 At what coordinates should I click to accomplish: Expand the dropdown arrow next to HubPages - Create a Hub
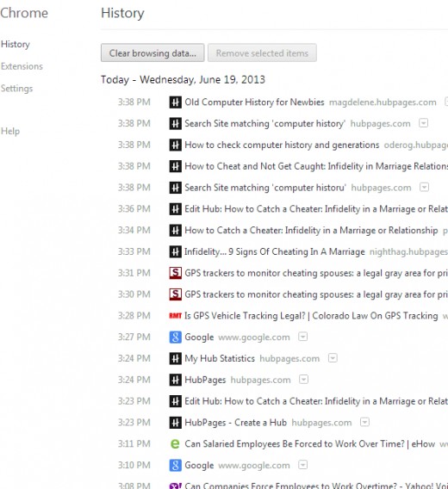(364, 422)
